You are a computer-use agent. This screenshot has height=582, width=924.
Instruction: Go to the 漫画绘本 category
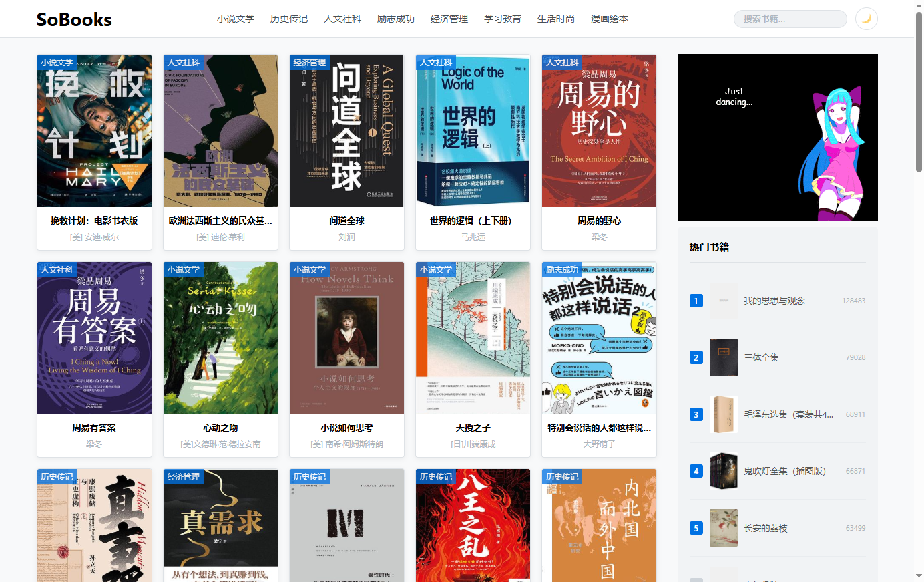pos(610,19)
